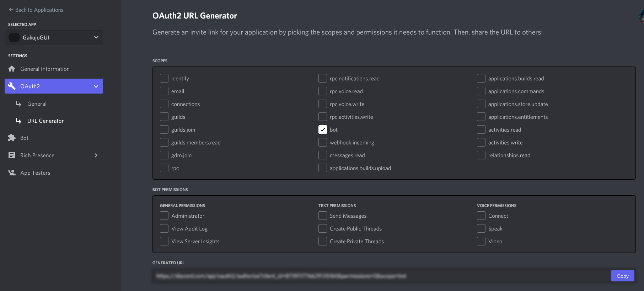The image size is (644, 291).
Task: Grant the Administrator permission
Action: click(x=164, y=216)
